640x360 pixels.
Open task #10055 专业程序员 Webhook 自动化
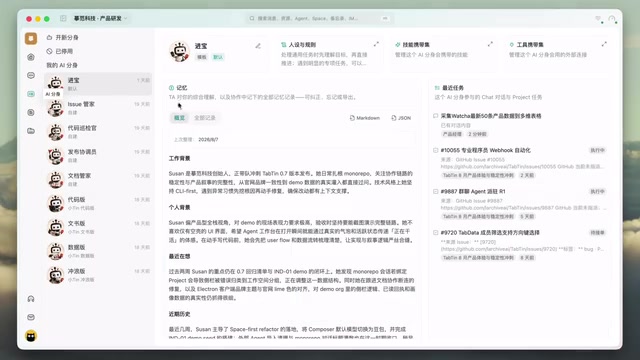[485, 150]
